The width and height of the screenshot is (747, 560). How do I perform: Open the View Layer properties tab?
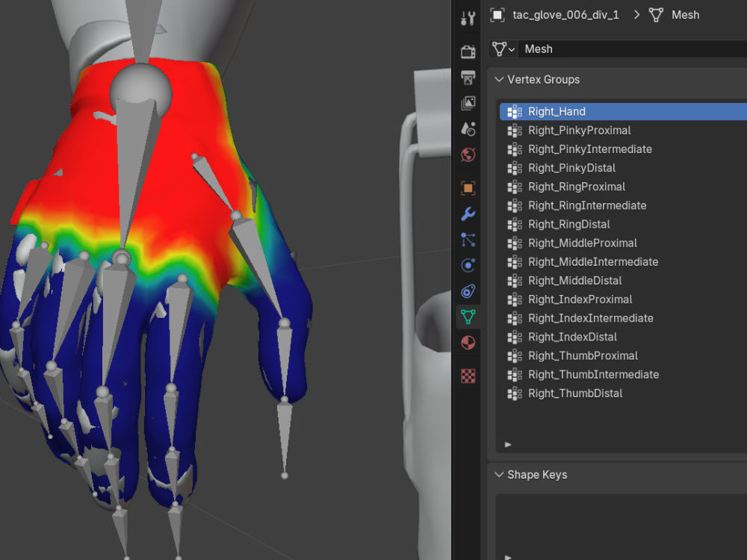468,103
